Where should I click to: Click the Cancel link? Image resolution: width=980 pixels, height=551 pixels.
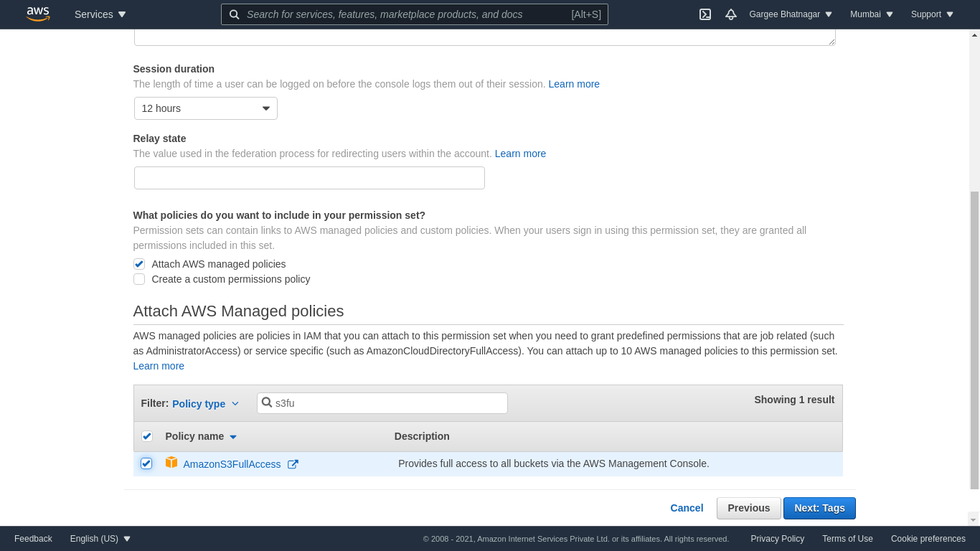pos(687,508)
